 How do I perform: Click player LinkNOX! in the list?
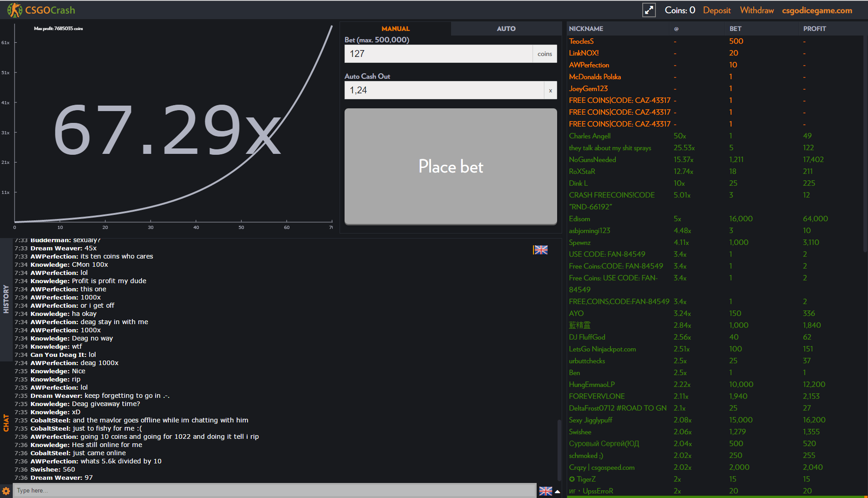pyautogui.click(x=584, y=53)
